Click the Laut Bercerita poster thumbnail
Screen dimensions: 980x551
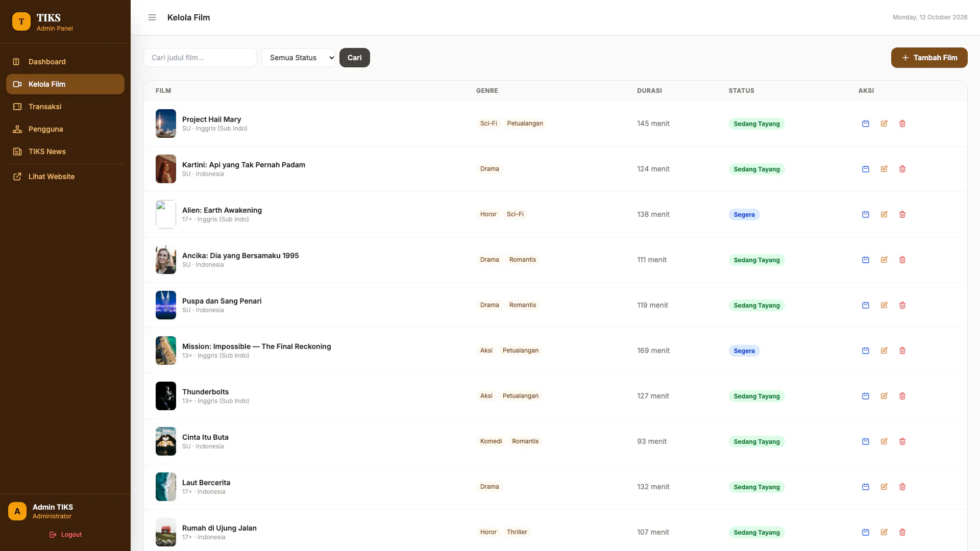coord(166,487)
